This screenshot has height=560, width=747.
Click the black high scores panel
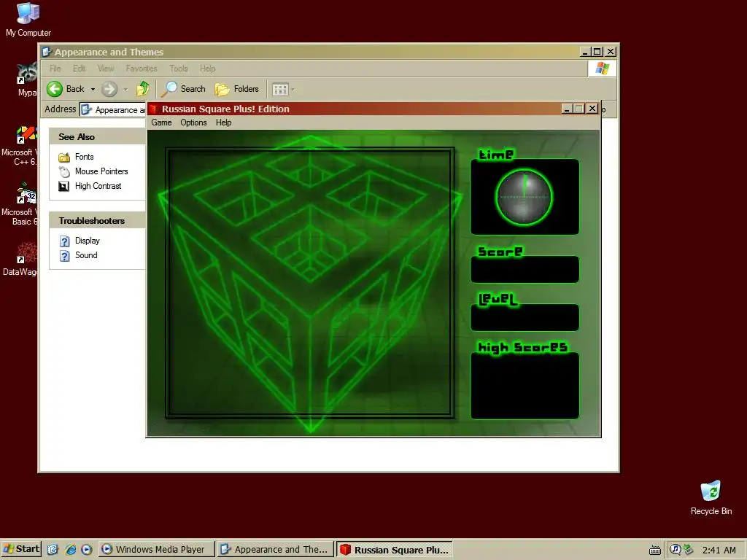tap(525, 386)
